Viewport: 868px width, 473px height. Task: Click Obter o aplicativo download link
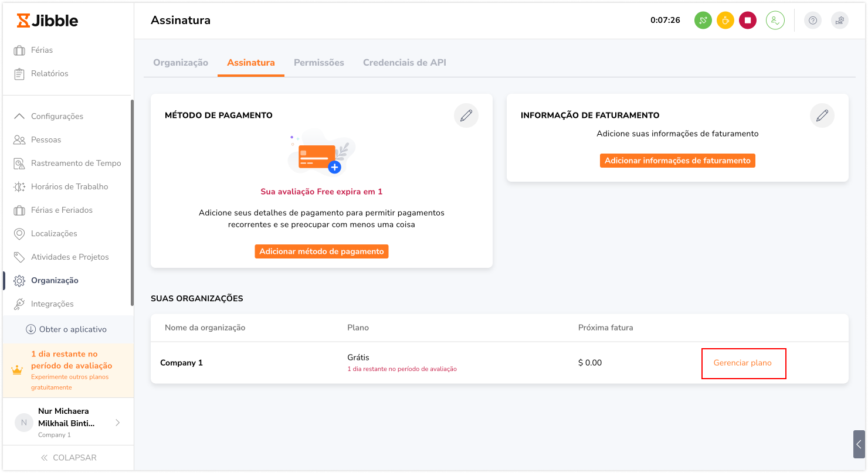point(66,329)
